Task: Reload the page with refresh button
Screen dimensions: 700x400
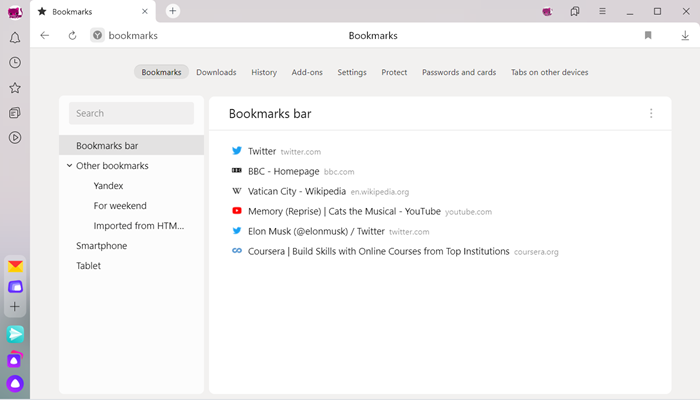Action: 72,36
